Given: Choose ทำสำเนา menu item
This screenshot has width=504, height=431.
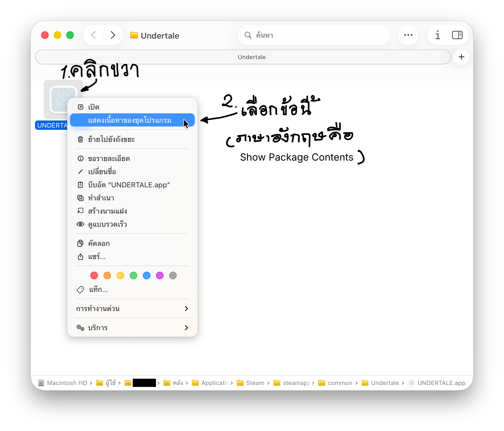Looking at the screenshot, I should pyautogui.click(x=132, y=198).
